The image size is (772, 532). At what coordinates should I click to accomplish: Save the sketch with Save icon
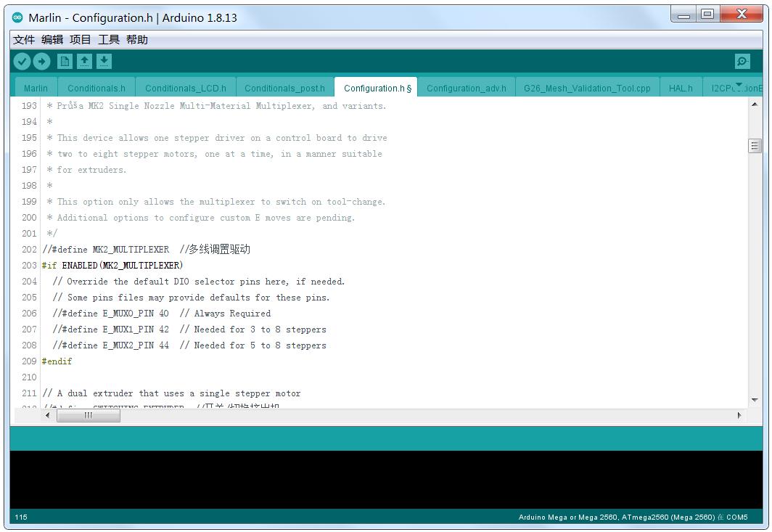pyautogui.click(x=104, y=62)
